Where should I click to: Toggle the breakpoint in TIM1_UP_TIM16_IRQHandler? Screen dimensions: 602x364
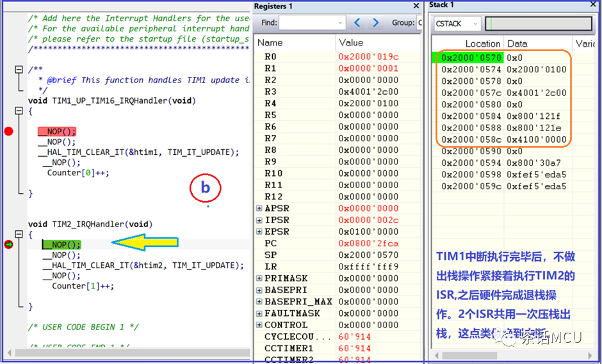(x=8, y=131)
